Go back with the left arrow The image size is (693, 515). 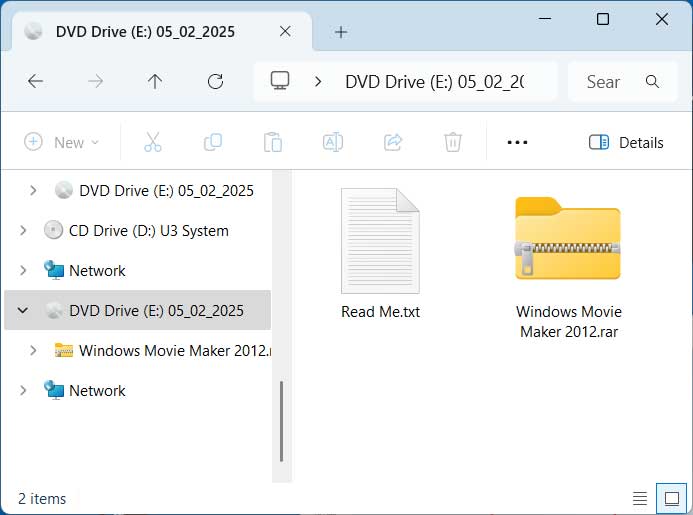tap(35, 81)
